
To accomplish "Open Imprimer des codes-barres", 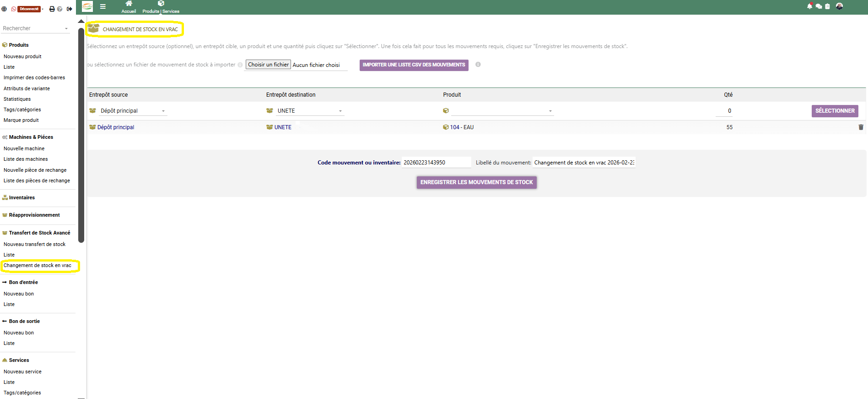I will 34,77.
